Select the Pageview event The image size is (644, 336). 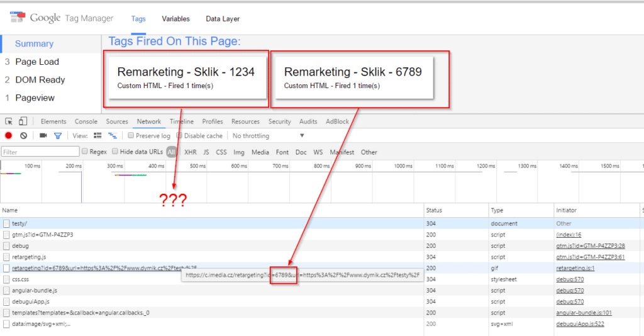35,98
